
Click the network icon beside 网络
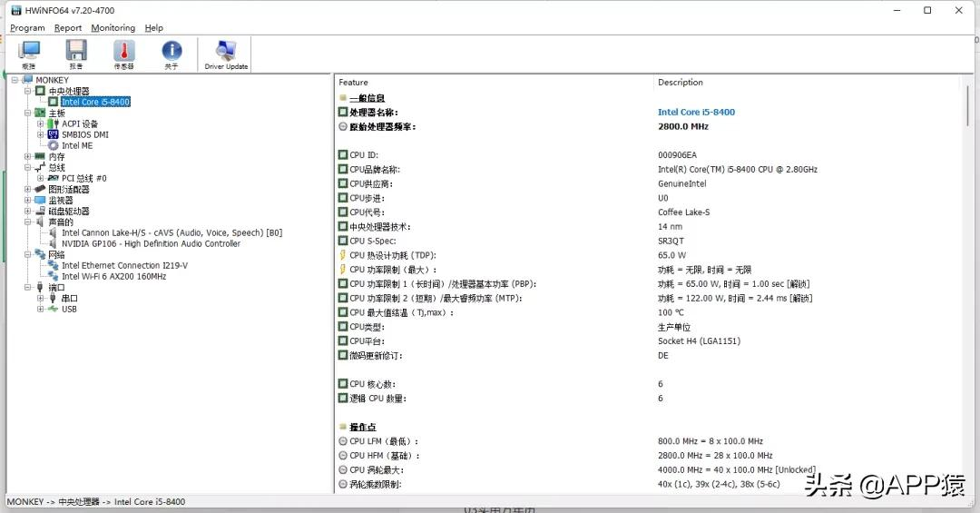(40, 254)
